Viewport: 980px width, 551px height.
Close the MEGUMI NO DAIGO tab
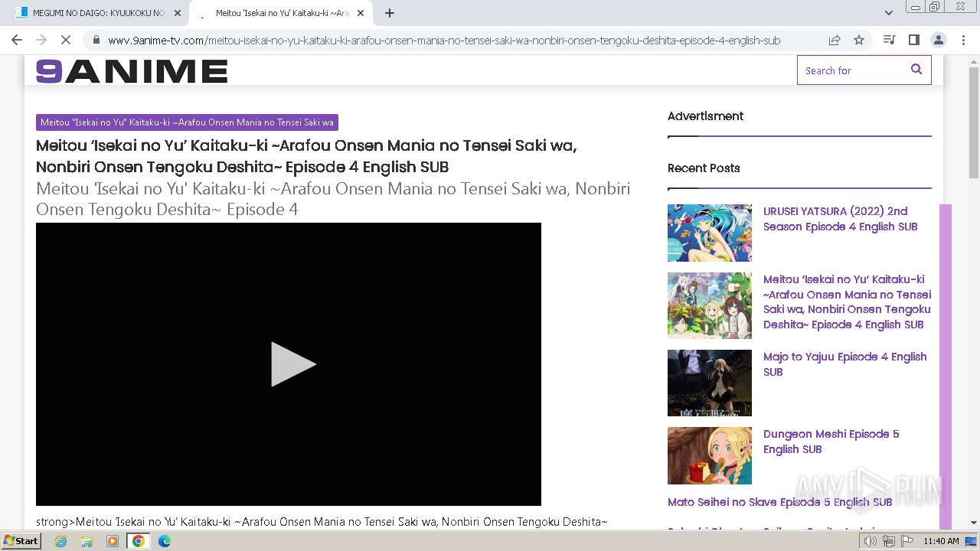178,13
